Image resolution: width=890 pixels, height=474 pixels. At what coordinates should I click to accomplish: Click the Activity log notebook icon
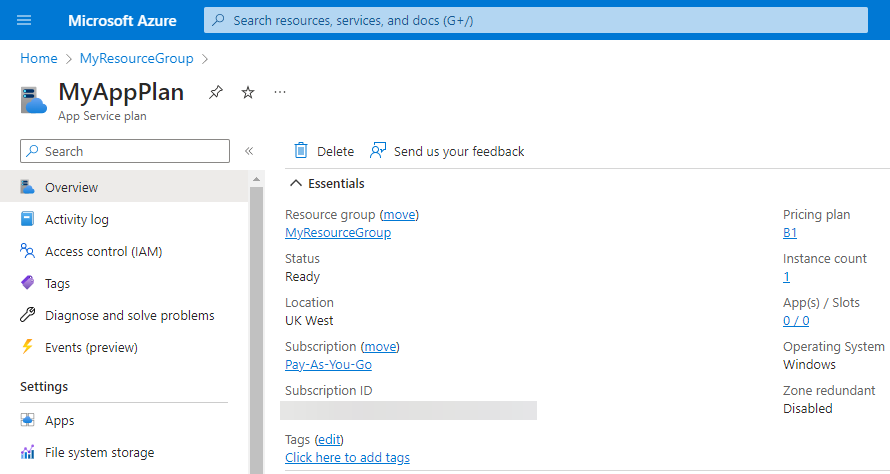click(27, 219)
